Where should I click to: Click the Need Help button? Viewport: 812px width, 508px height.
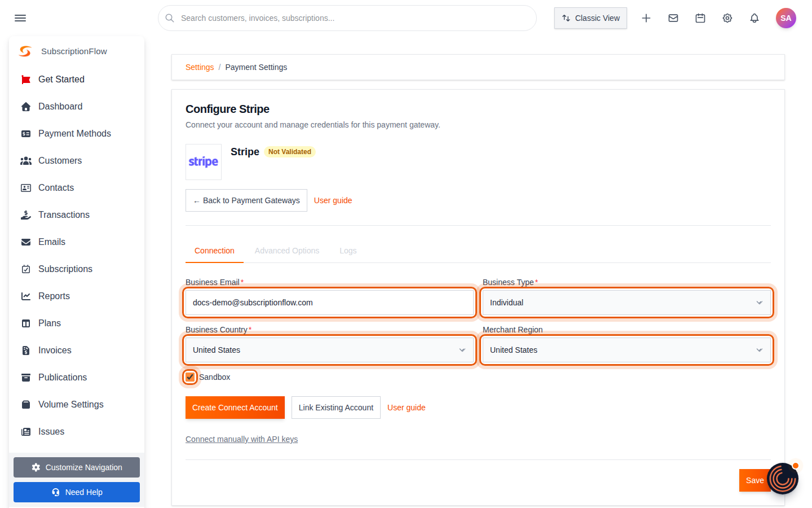77,492
